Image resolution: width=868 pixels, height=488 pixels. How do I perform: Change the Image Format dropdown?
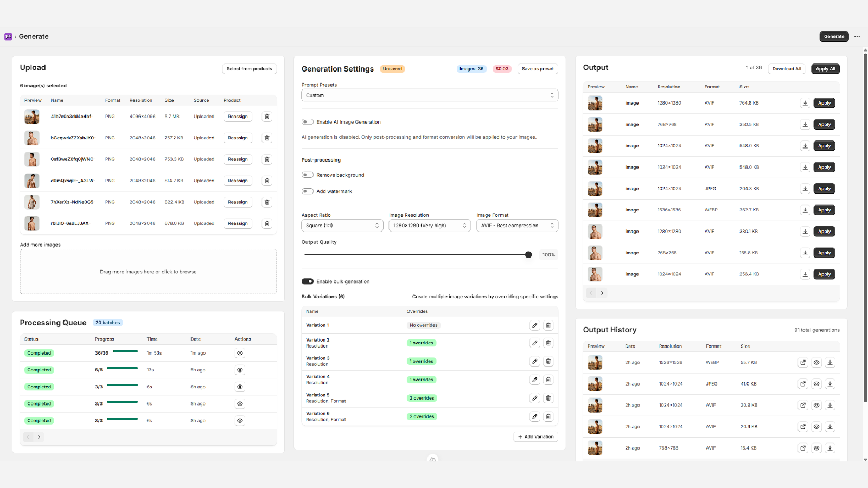pos(516,225)
